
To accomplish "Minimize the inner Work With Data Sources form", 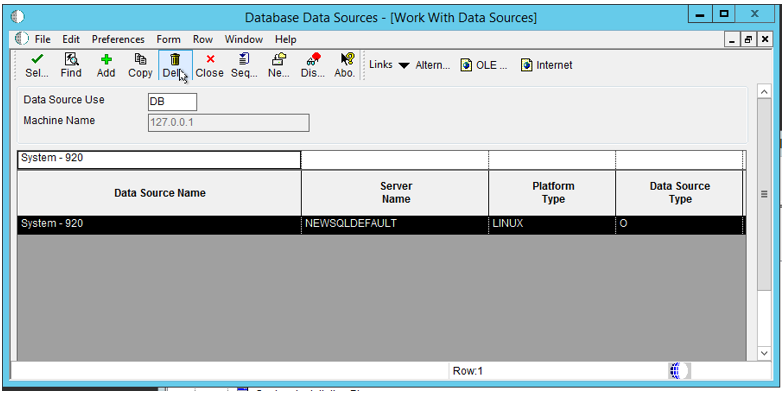I will pos(733,39).
